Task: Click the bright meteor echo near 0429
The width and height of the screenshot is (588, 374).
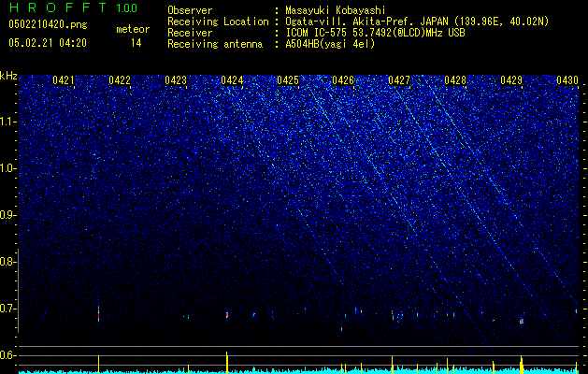Action: (522, 321)
